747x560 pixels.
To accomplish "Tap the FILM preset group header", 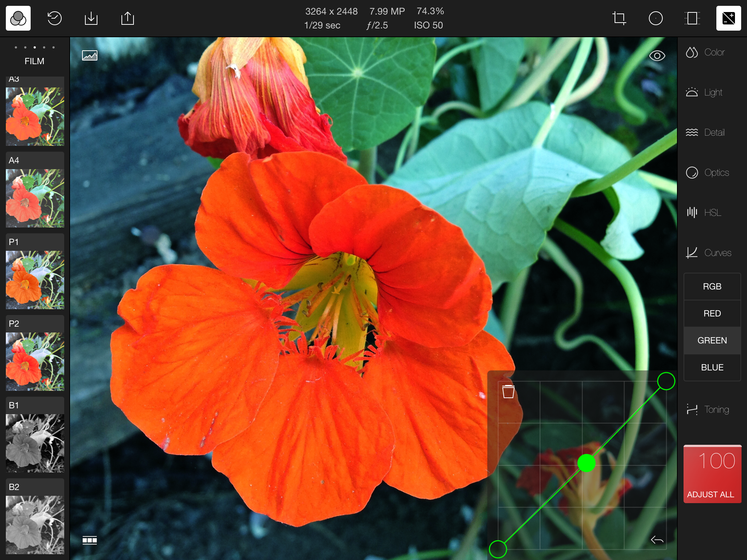I will 34,61.
